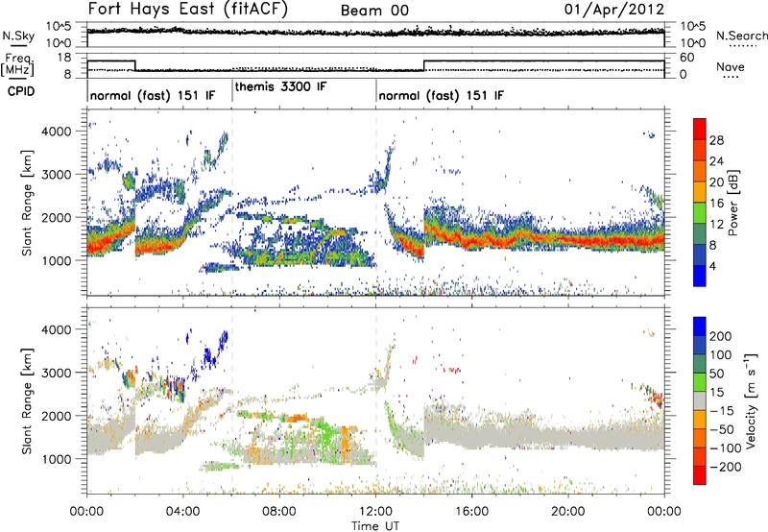Screen dimensions: 768x532
Task: Click the '16:00' time axis label
Action: coord(471,512)
